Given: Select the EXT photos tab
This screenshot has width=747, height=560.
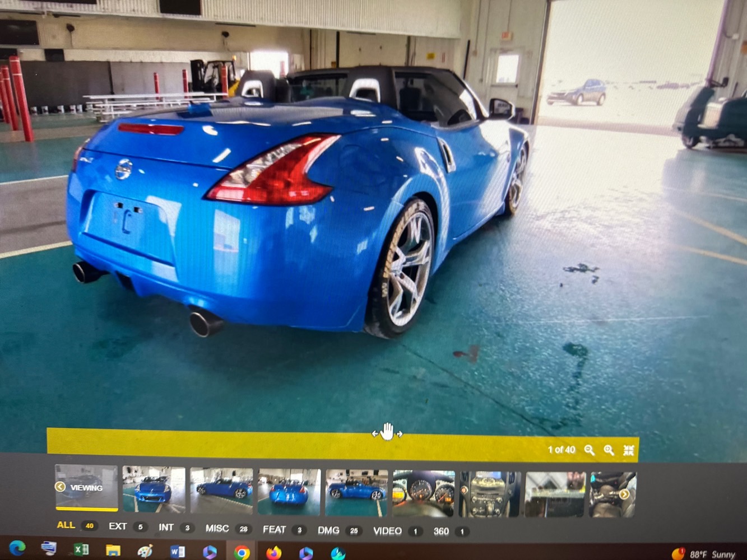Looking at the screenshot, I should click(128, 526).
